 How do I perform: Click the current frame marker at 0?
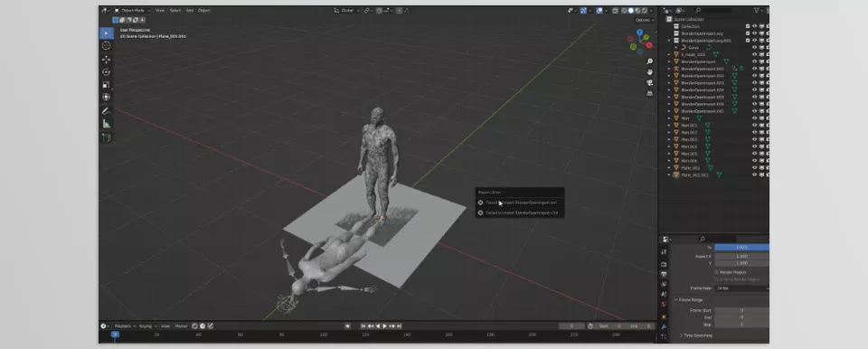[115, 335]
